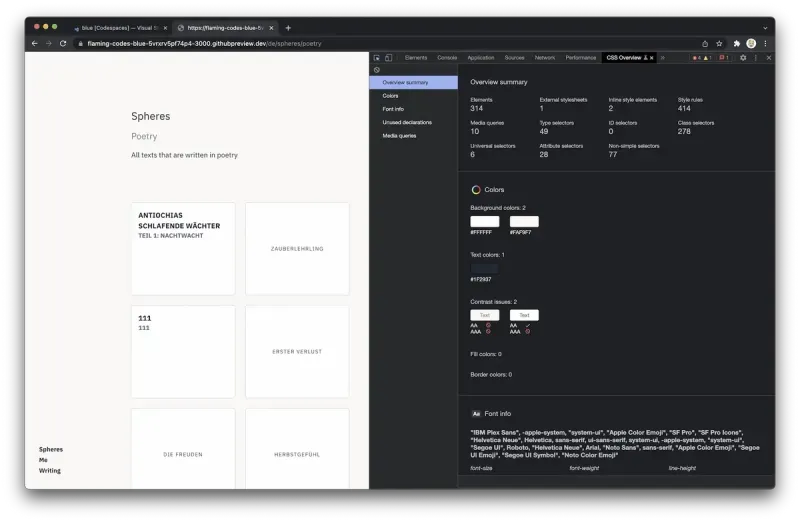Close the CSS Overview tab
The image size is (800, 522).
point(652,58)
